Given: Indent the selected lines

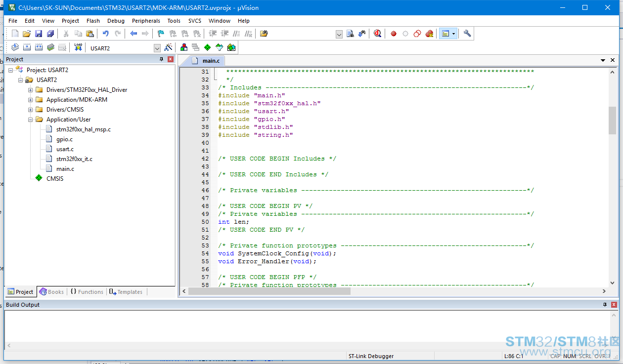Looking at the screenshot, I should pos(213,34).
